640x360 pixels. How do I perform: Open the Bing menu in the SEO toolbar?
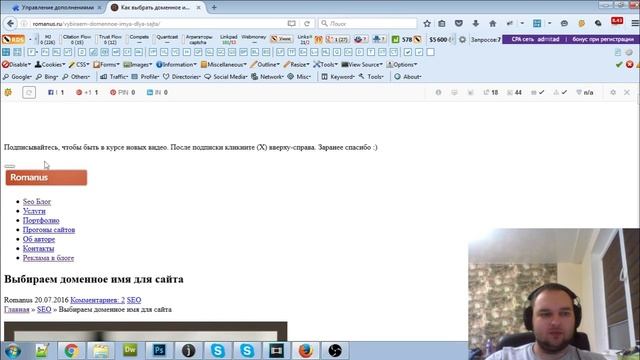click(47, 77)
